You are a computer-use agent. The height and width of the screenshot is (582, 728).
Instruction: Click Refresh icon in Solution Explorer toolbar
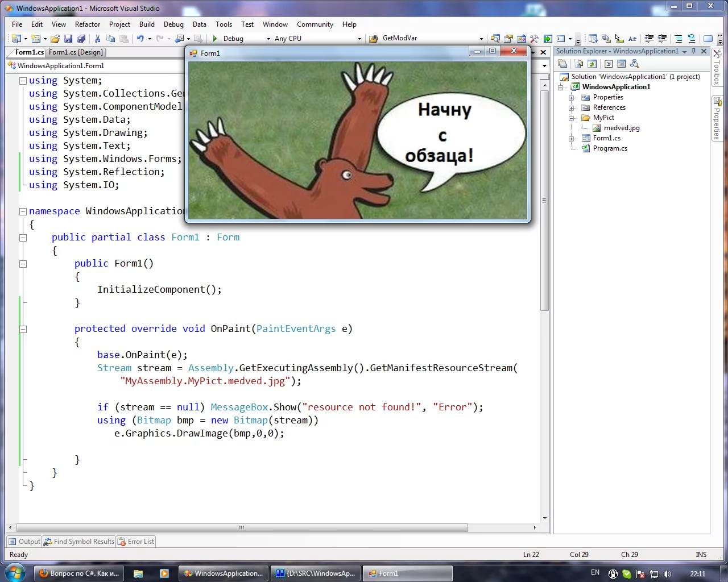point(592,64)
